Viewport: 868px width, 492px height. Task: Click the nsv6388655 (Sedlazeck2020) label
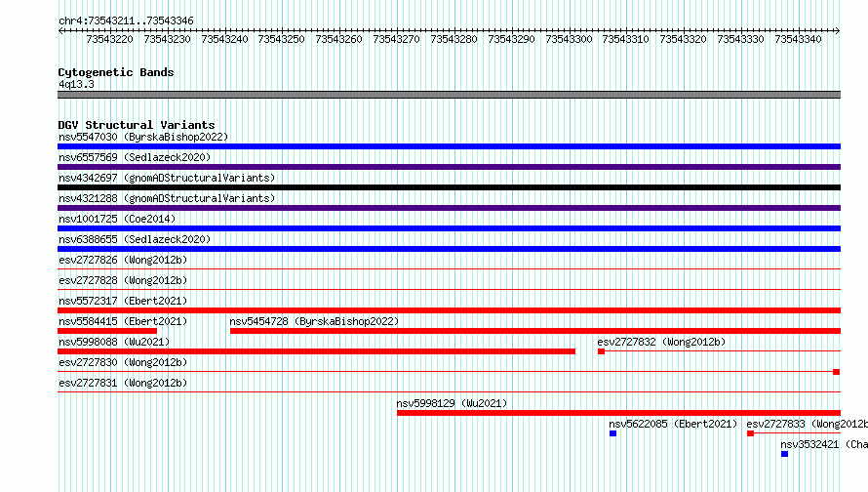(135, 239)
